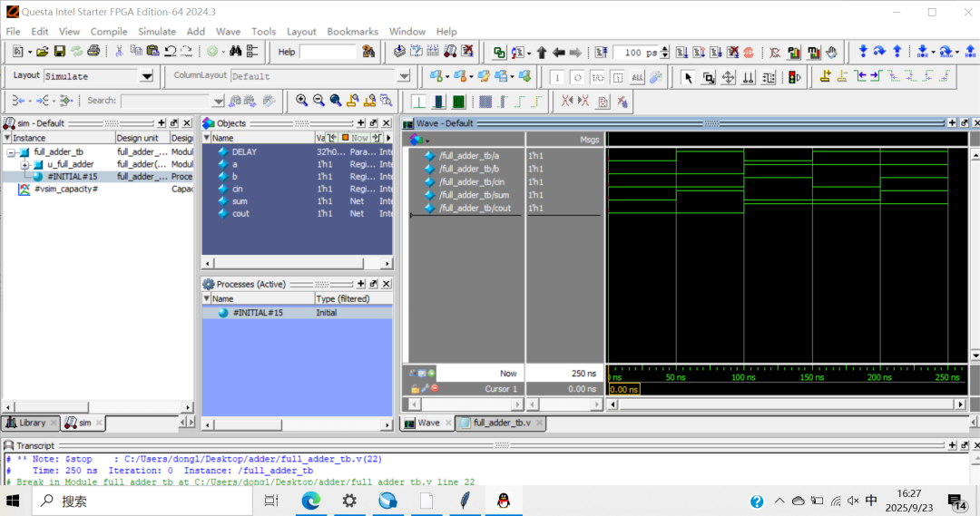The width and height of the screenshot is (980, 516).
Task: Toggle the Now button in Objects panel
Action: click(x=355, y=137)
